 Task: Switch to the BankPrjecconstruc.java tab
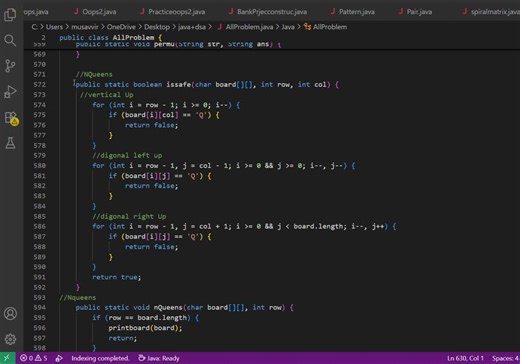[x=268, y=12]
